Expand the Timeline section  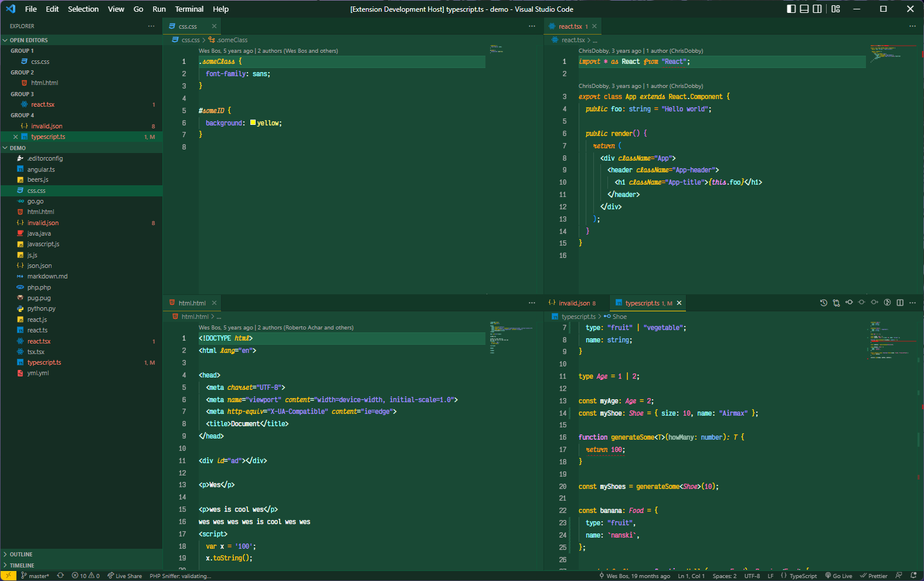[81, 565]
